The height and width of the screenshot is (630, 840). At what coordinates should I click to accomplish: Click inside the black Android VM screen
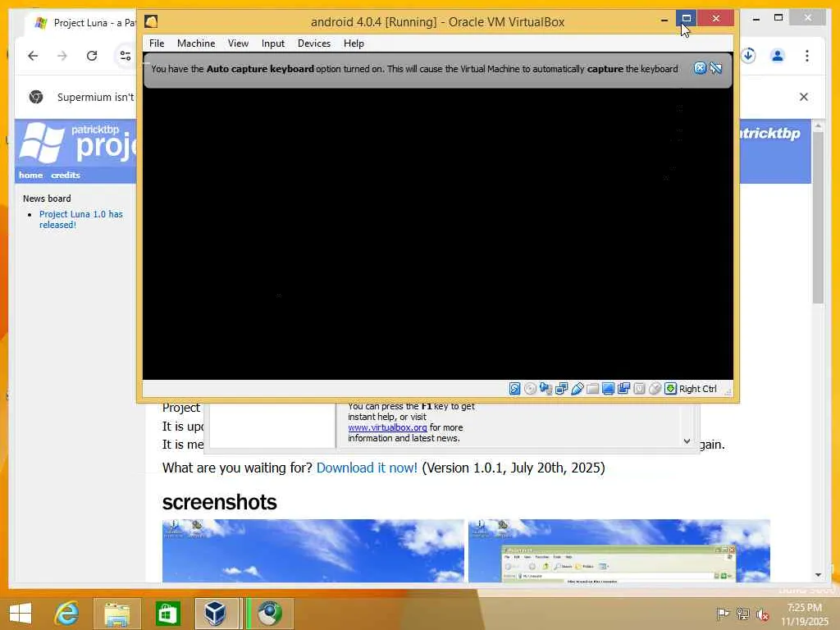click(438, 234)
